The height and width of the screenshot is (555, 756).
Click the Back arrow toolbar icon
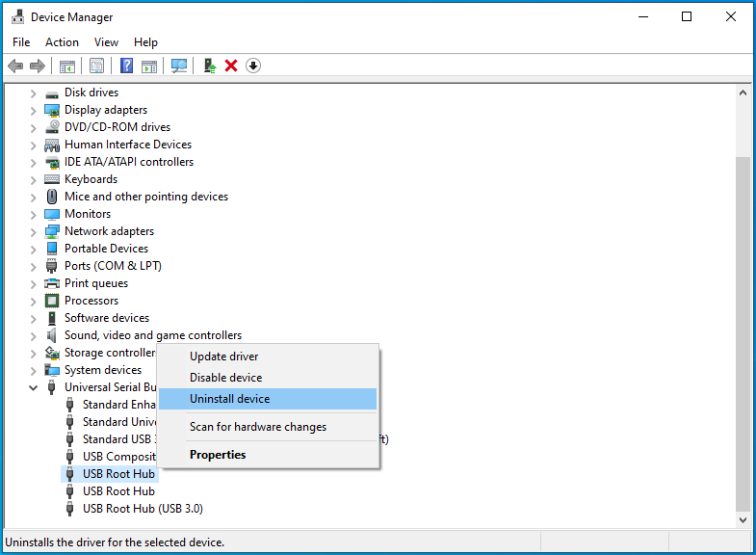(15, 66)
